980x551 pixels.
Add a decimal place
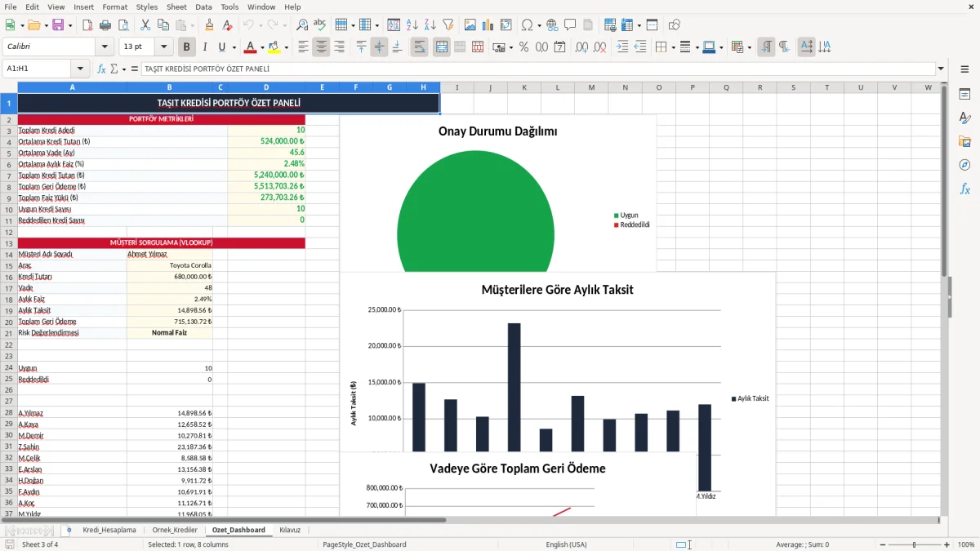(x=581, y=47)
